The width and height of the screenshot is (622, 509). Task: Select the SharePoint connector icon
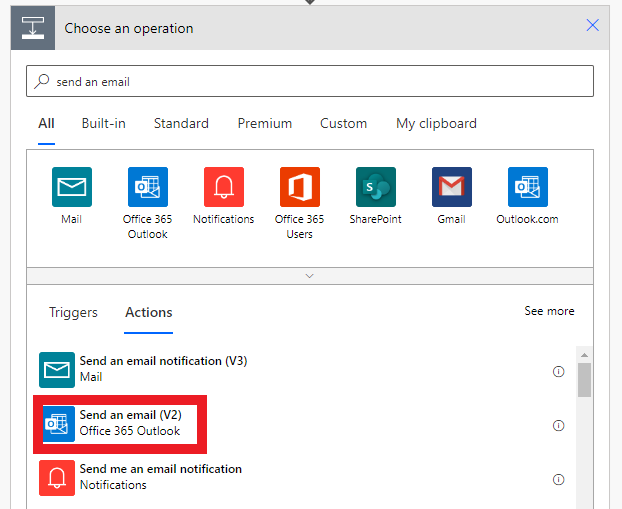(x=375, y=187)
